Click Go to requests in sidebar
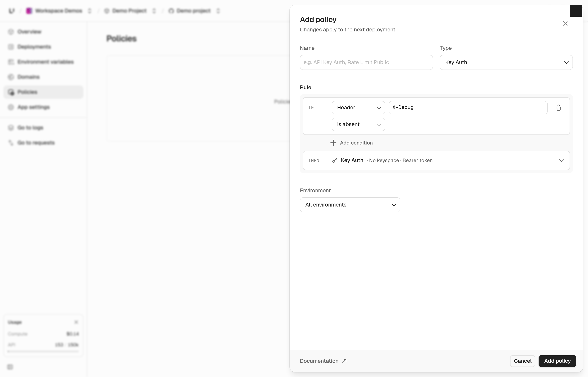Viewport: 588px width, 377px height. [43, 143]
